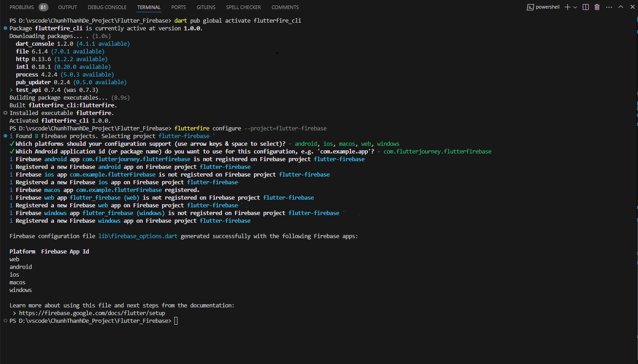Click the 'macos' row in platform table

point(18,283)
